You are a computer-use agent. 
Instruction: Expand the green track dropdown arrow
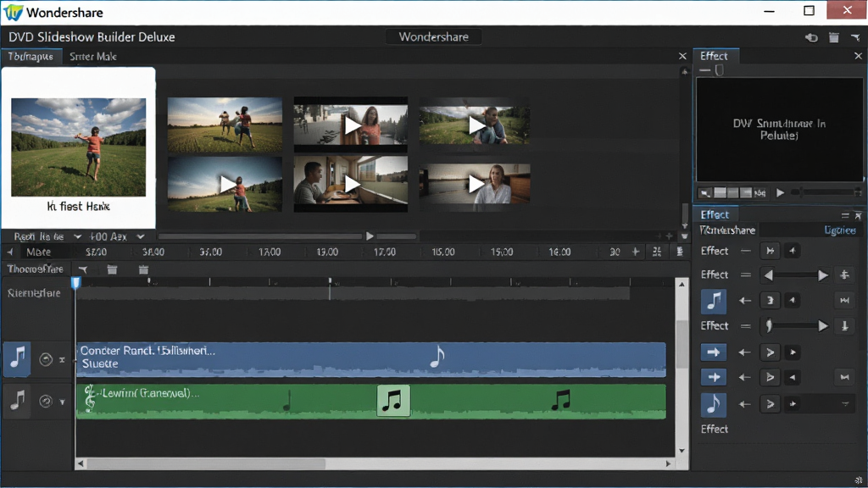point(62,402)
